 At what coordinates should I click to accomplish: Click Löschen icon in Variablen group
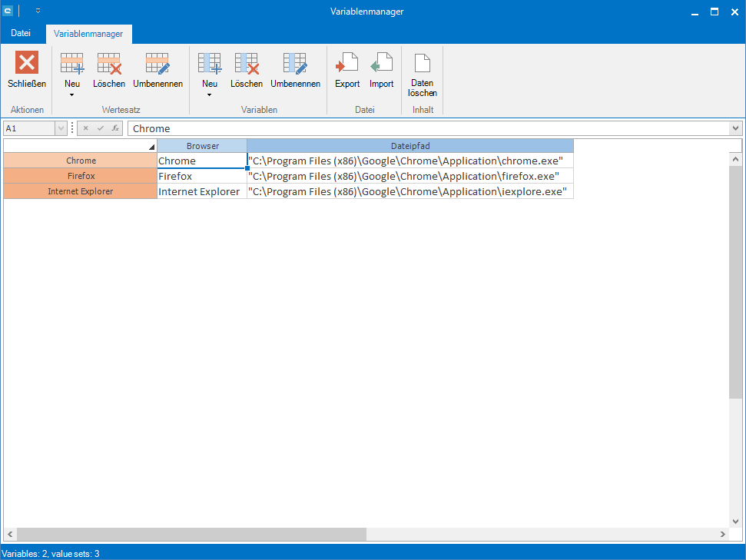[246, 63]
